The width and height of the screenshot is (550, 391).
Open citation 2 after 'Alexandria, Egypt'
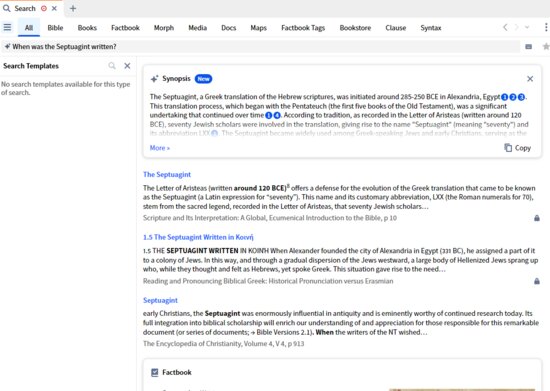pyautogui.click(x=513, y=97)
